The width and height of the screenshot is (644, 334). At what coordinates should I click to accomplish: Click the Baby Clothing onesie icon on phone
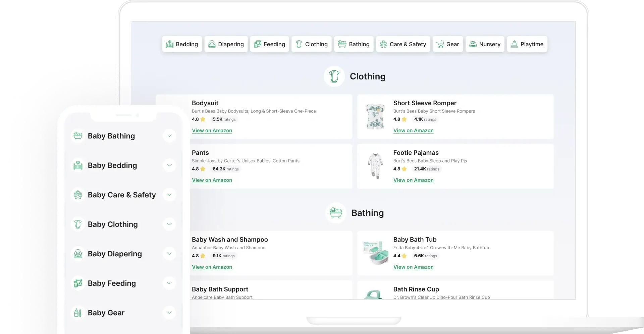[78, 224]
